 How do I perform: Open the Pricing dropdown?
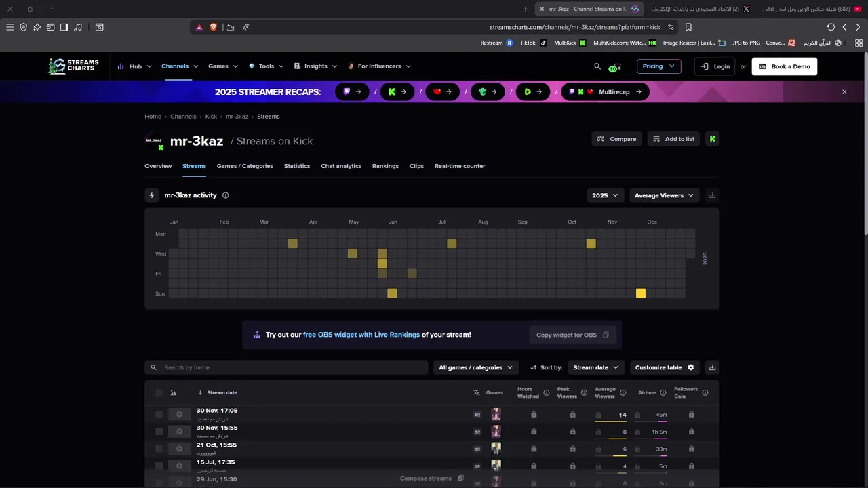click(x=658, y=66)
